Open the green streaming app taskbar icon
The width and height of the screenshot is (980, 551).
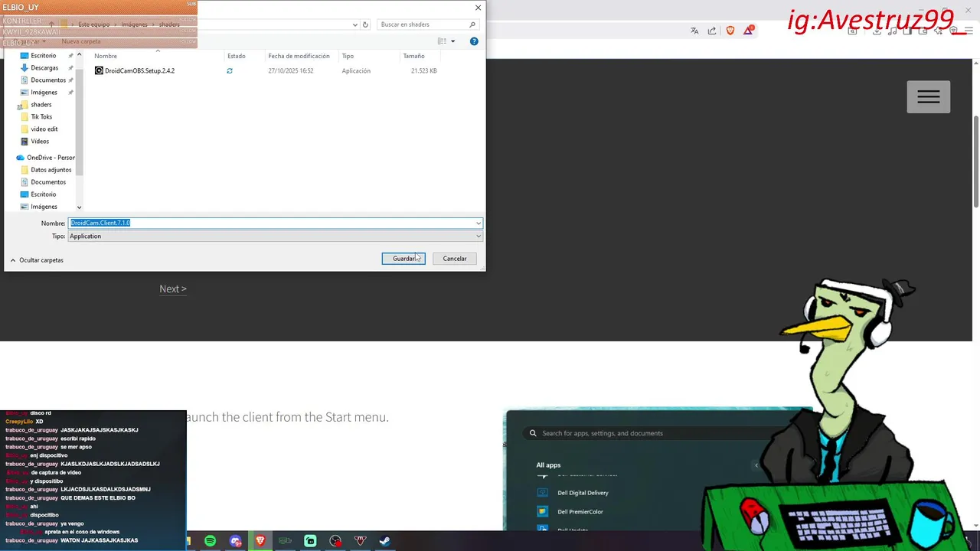click(x=310, y=541)
